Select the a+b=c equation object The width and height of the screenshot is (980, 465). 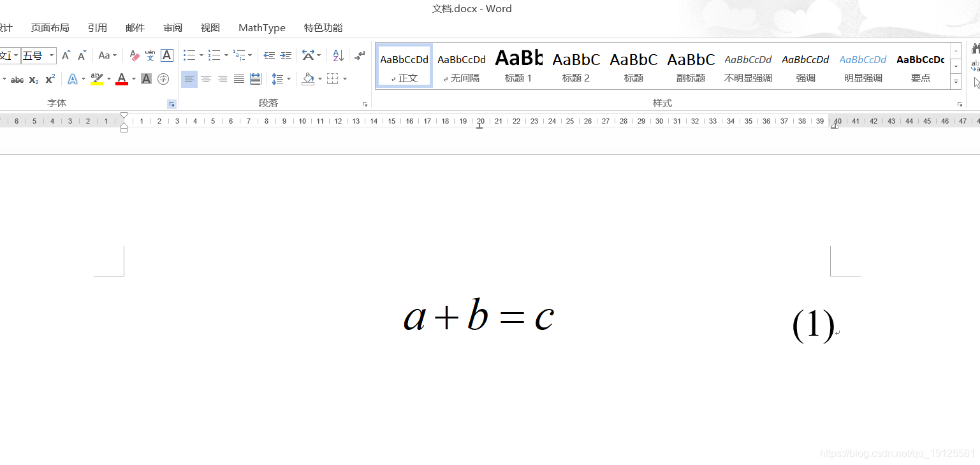click(479, 315)
